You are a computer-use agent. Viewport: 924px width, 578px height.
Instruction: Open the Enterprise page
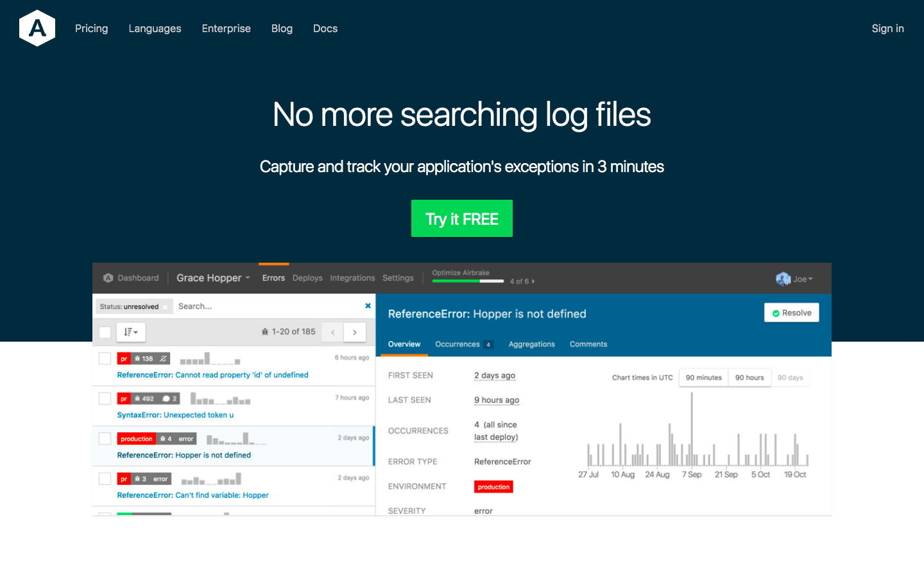[227, 28]
